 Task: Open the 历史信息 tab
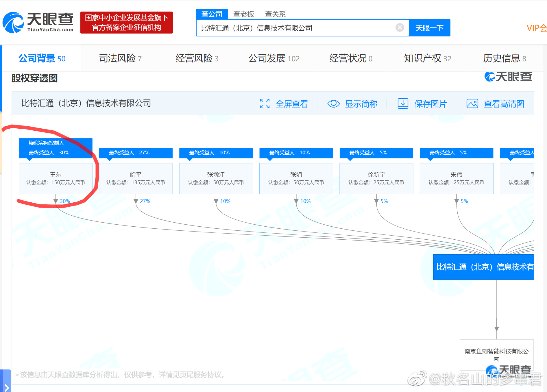click(x=505, y=58)
